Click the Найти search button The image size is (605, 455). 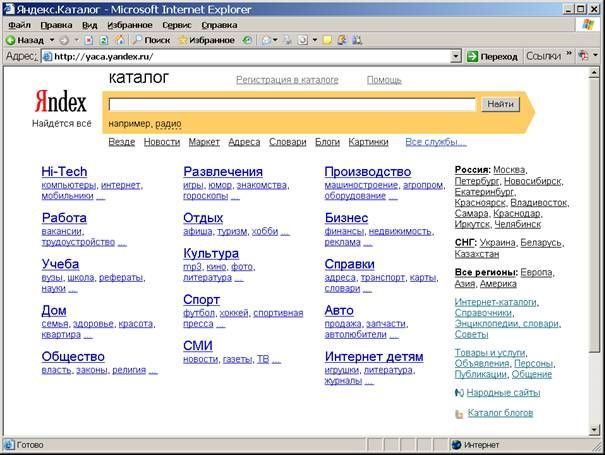pyautogui.click(x=500, y=104)
